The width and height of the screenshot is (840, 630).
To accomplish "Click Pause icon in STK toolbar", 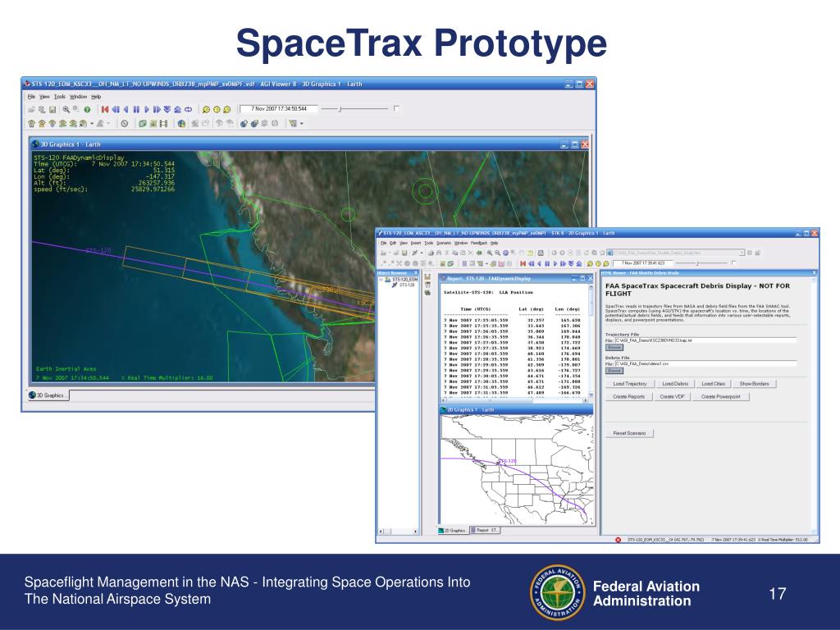I will pyautogui.click(x=547, y=263).
